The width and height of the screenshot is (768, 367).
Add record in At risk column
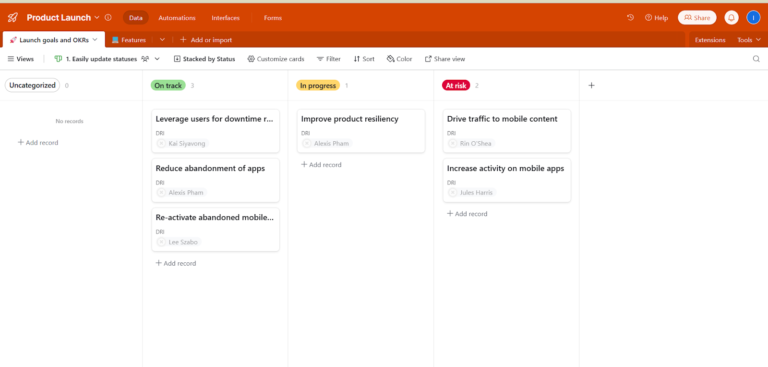pyautogui.click(x=467, y=214)
